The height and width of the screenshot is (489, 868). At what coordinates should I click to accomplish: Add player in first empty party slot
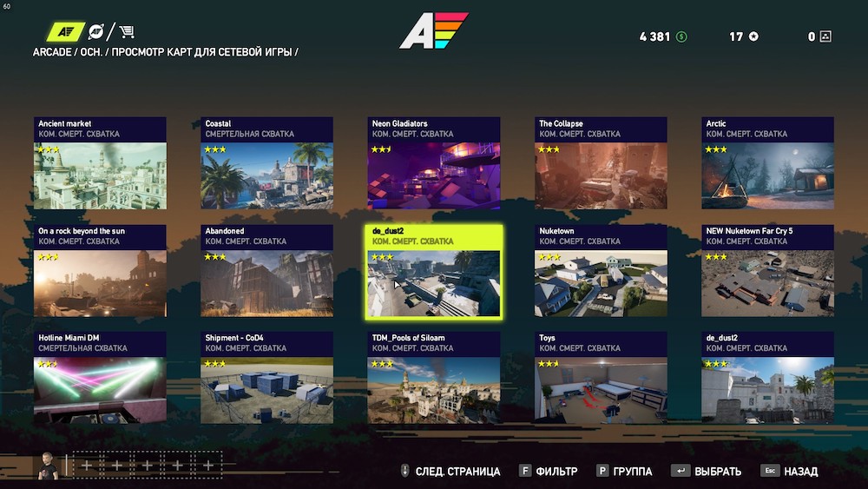87,466
